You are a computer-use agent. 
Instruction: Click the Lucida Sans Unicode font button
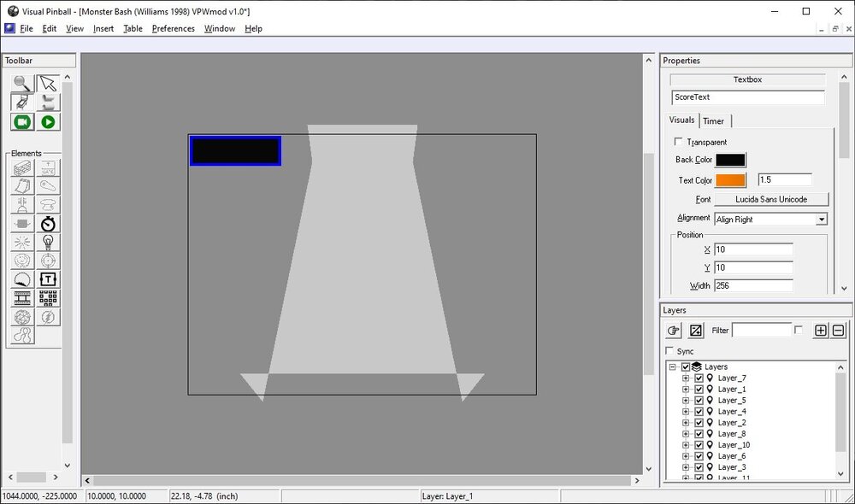pyautogui.click(x=771, y=199)
